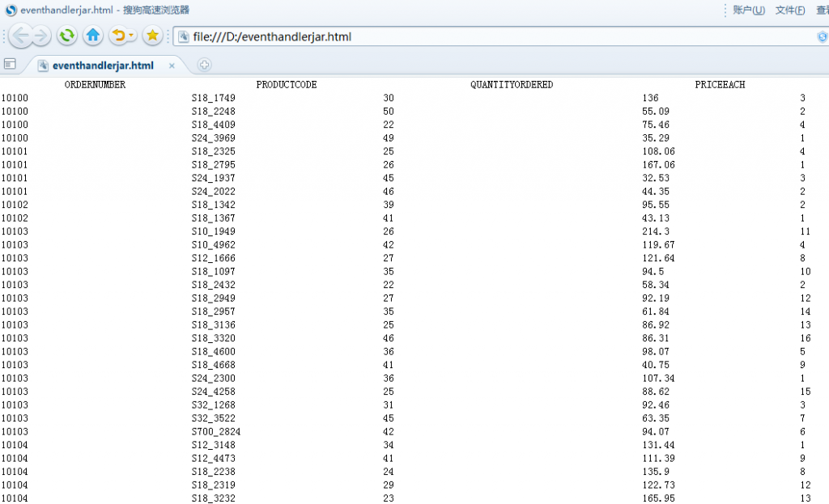Click the forward navigation arrow

40,36
